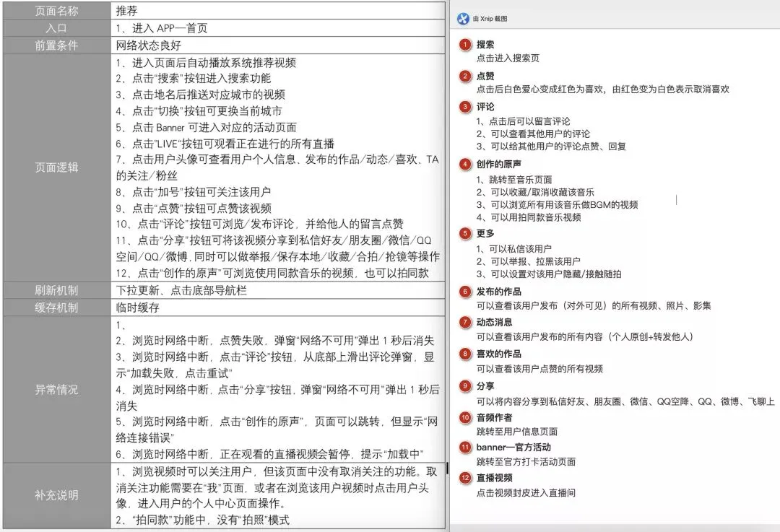Select the '入口' row header cell
This screenshot has height=532, width=780.
[x=57, y=28]
